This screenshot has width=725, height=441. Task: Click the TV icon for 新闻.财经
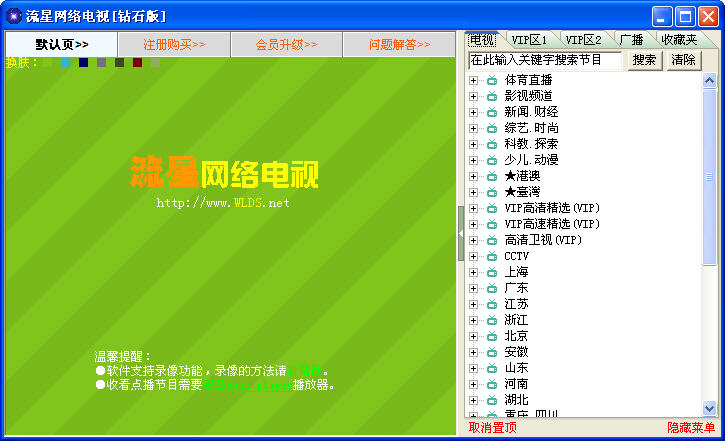(491, 112)
